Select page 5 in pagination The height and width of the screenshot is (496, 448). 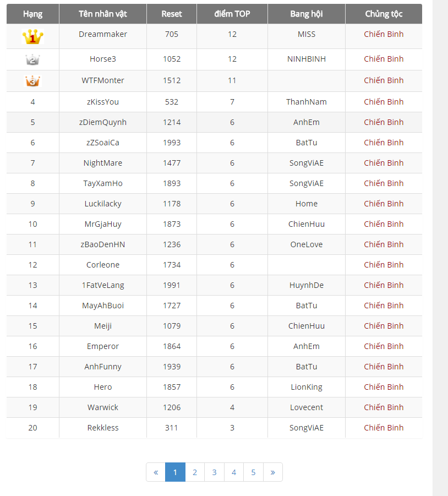[253, 472]
